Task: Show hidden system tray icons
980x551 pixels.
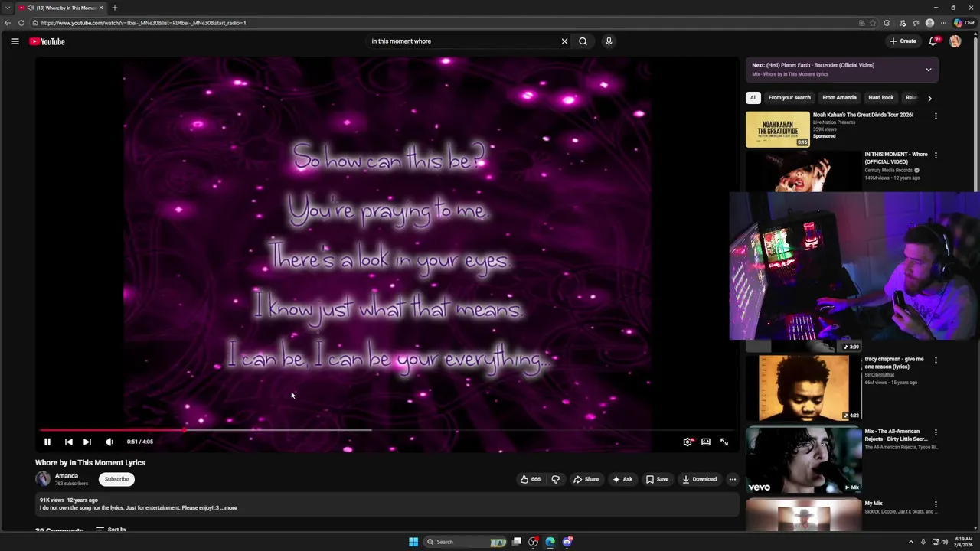Action: 911,542
